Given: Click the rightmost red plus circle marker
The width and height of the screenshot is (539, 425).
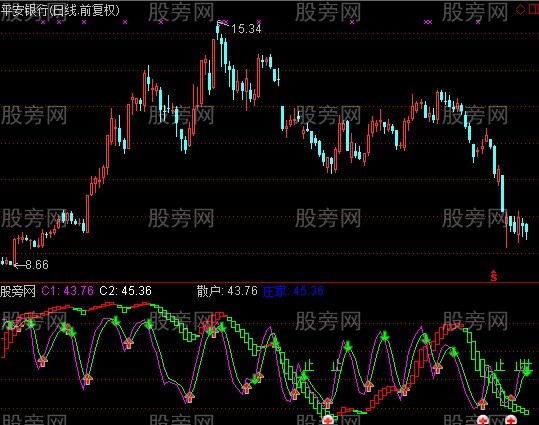Looking at the screenshot, I should point(512,419).
